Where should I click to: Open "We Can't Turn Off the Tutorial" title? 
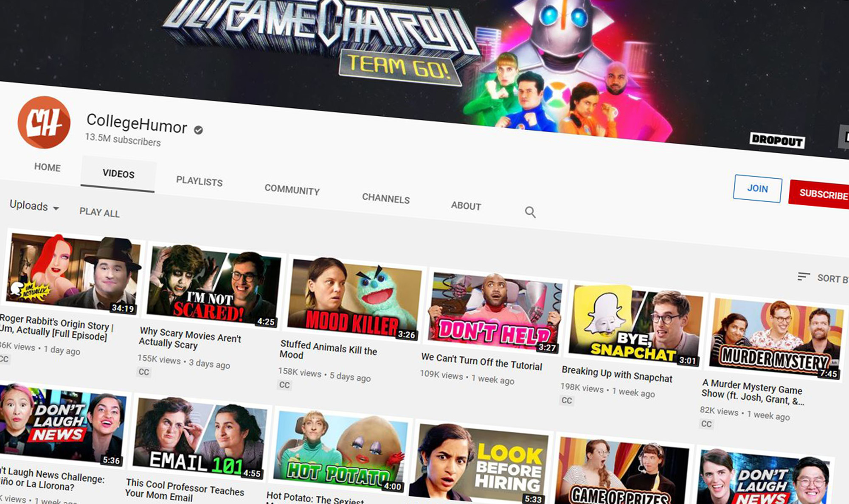click(481, 362)
